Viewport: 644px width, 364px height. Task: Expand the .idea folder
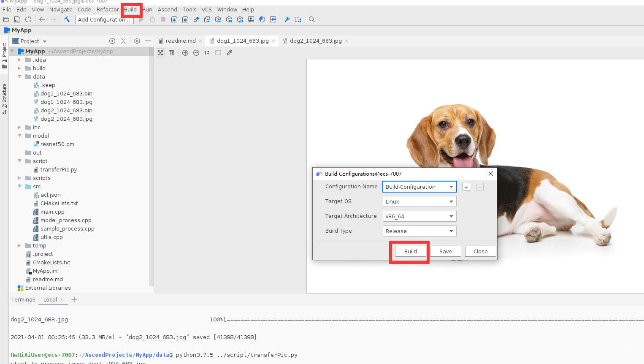pyautogui.click(x=19, y=60)
